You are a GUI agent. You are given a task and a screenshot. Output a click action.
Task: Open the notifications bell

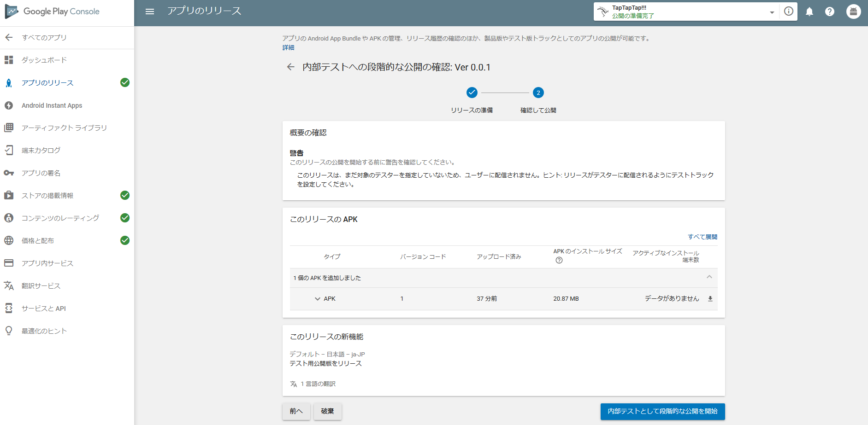tap(809, 12)
